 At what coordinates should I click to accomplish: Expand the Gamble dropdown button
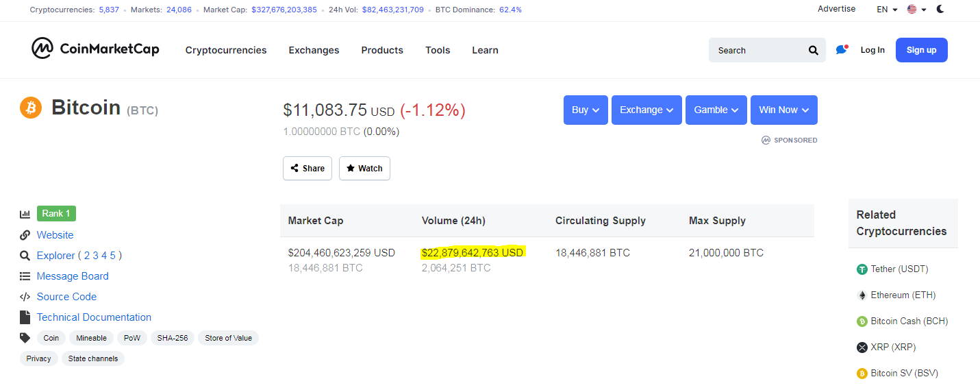716,110
